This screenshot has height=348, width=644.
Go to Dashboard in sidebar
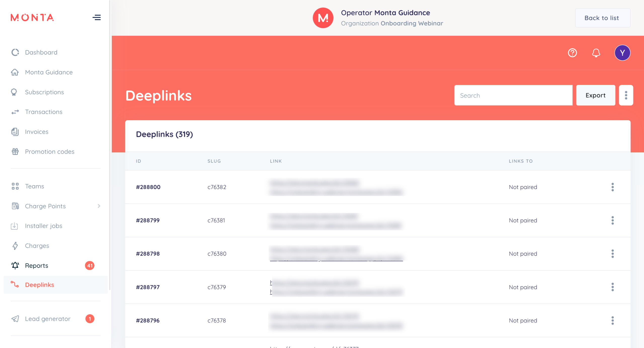click(x=41, y=52)
